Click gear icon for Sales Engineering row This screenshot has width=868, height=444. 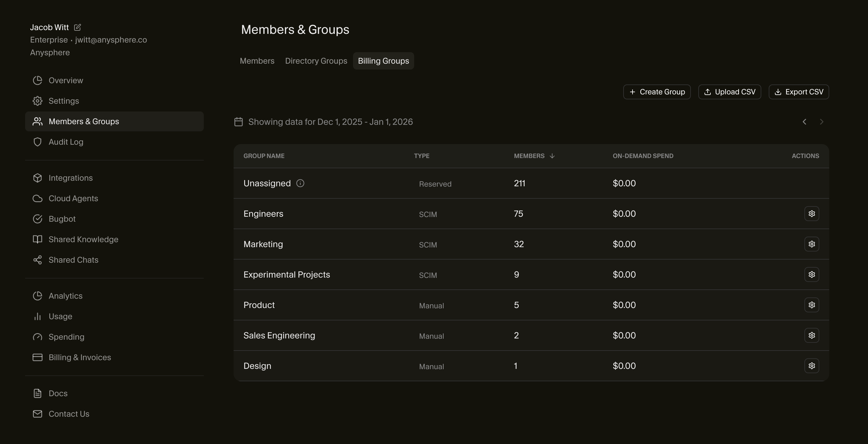click(812, 335)
